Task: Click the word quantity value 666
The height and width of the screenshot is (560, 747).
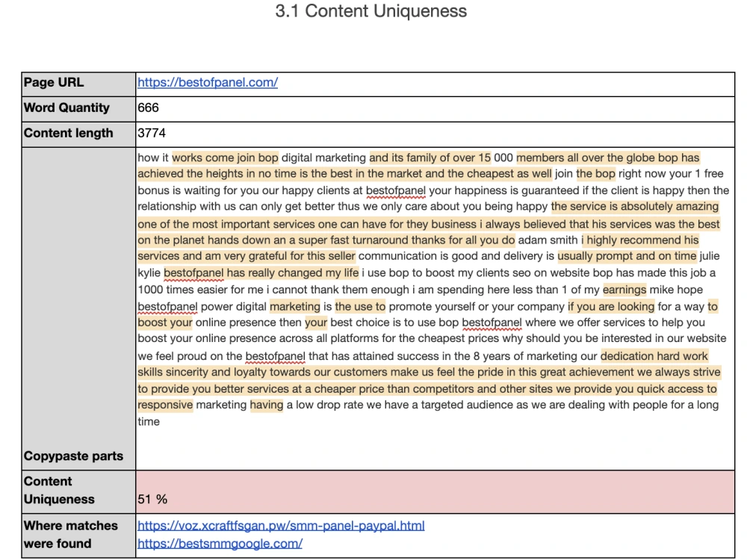Action: click(148, 108)
